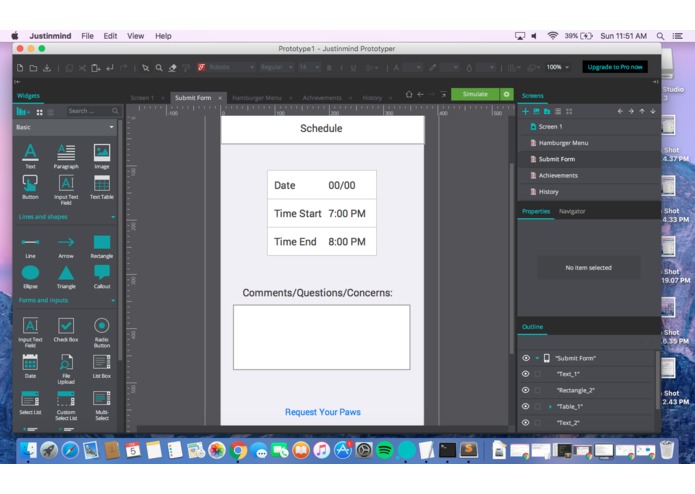Screen dimensions: 695x494
Task: Open the File menu
Action: [x=87, y=36]
